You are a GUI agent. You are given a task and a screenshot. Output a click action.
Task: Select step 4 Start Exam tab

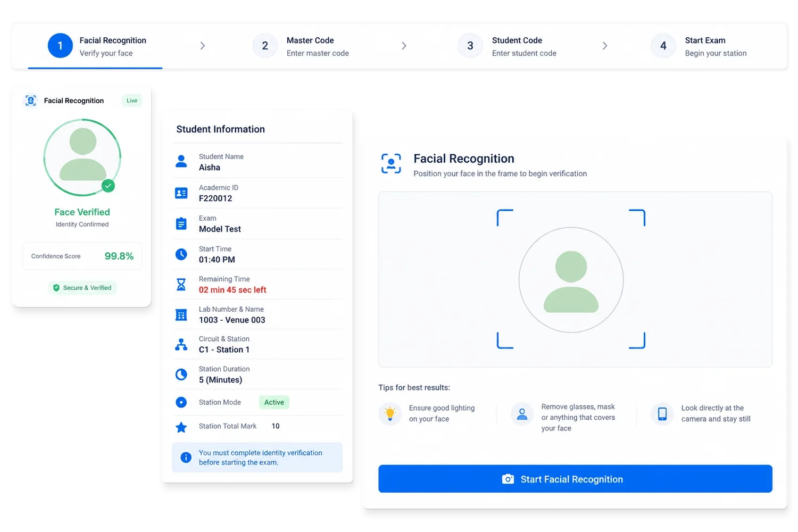(x=699, y=46)
